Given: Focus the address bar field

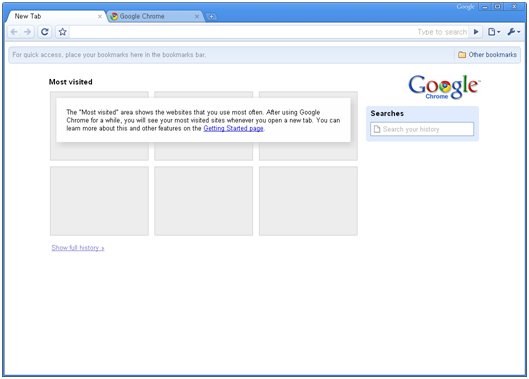Looking at the screenshot, I should [269, 32].
